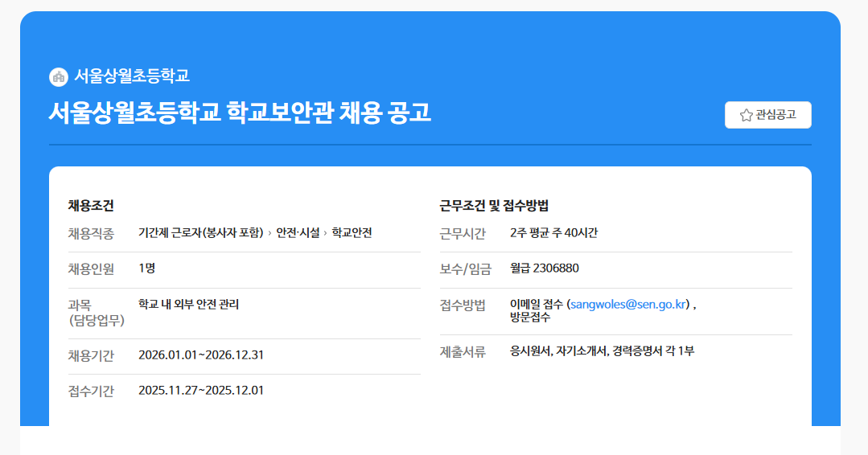Click the 1명 headcount value
Image resolution: width=868 pixels, height=455 pixels.
click(146, 268)
